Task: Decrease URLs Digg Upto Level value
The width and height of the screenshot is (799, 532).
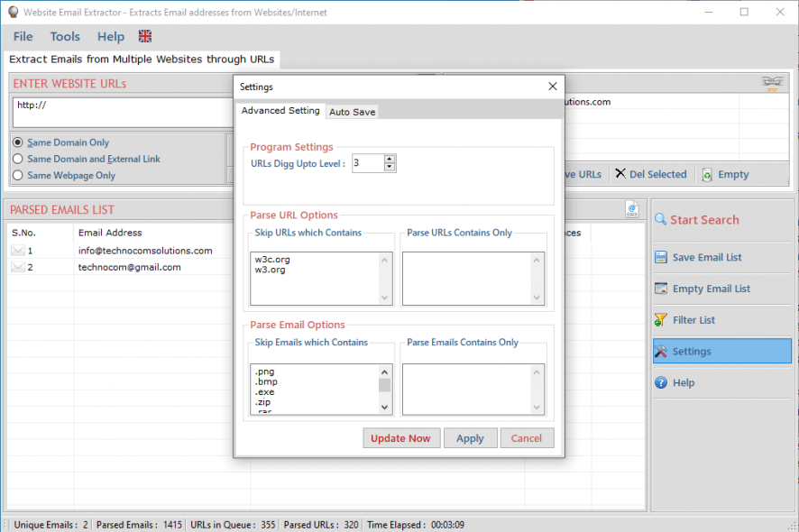Action: pyautogui.click(x=390, y=167)
